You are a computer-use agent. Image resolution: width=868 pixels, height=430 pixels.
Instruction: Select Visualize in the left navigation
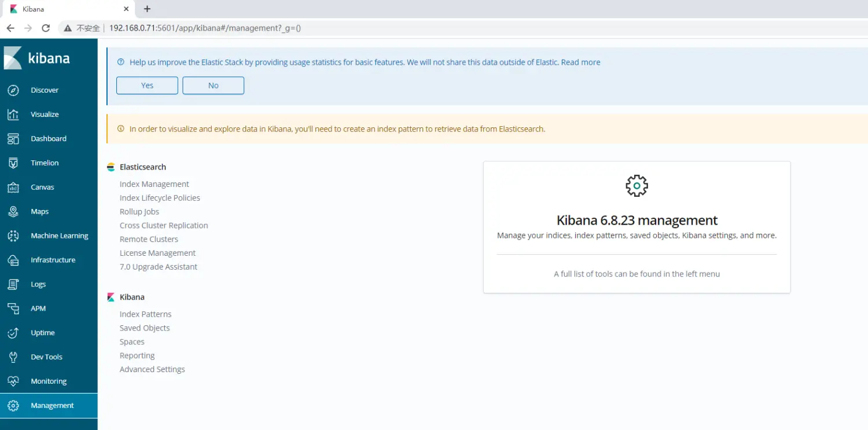(x=45, y=114)
